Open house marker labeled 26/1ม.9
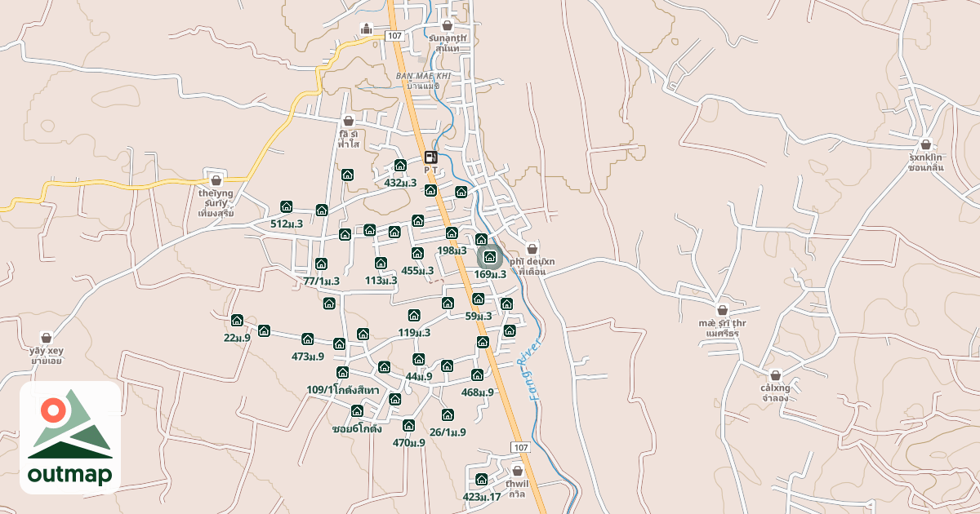The width and height of the screenshot is (980, 514). [448, 414]
